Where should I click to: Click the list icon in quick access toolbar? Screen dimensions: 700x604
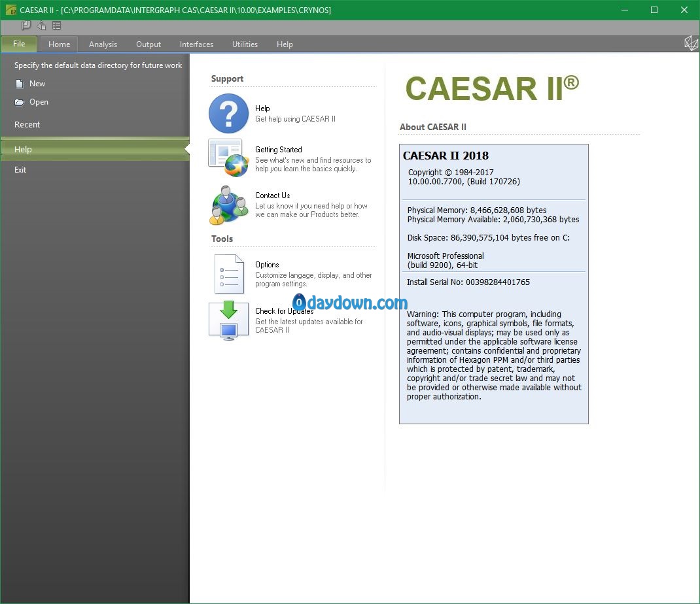pos(57,25)
